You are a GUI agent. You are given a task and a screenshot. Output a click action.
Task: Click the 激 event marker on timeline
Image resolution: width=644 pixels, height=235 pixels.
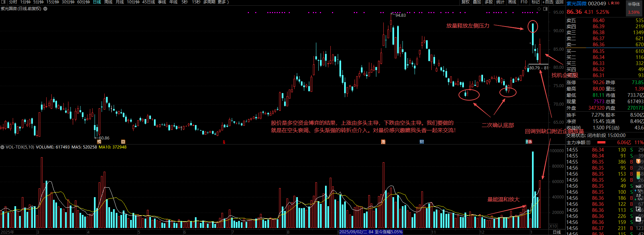coord(383,142)
